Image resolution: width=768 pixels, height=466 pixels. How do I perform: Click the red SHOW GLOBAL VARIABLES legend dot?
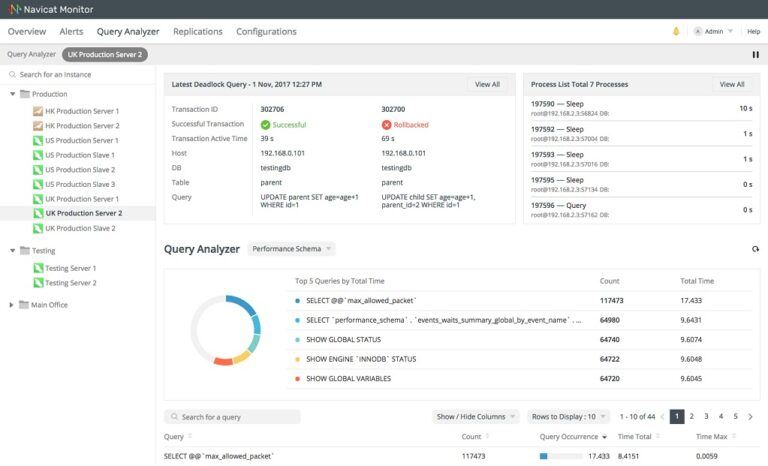pyautogui.click(x=297, y=379)
